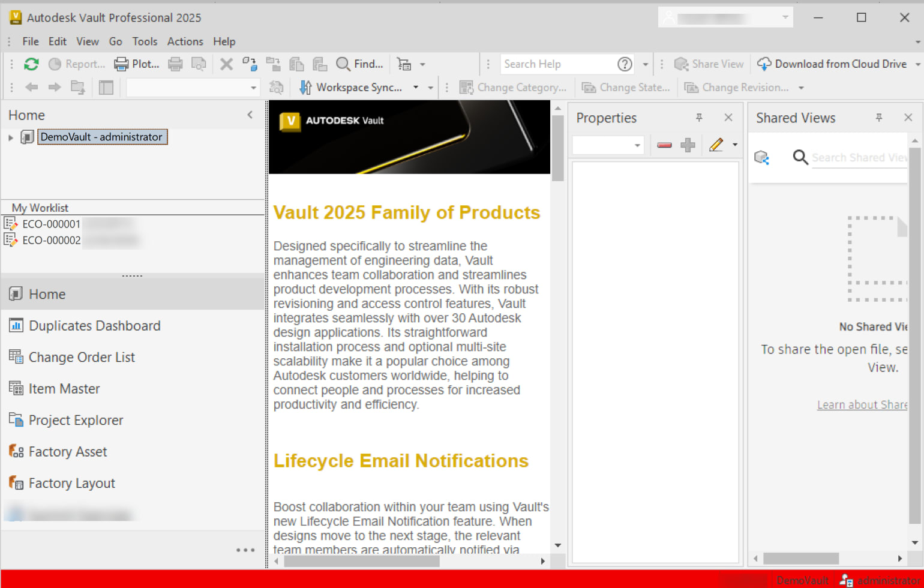
Task: Click the Delete X icon in toolbar
Action: (x=226, y=64)
